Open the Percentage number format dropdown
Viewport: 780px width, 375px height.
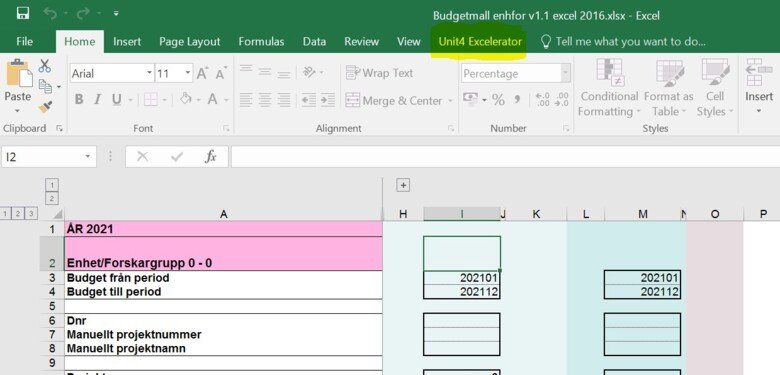tap(565, 74)
